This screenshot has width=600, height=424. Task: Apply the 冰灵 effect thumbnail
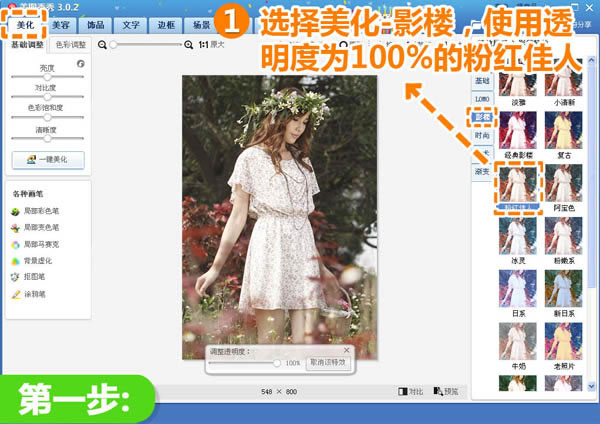point(518,236)
